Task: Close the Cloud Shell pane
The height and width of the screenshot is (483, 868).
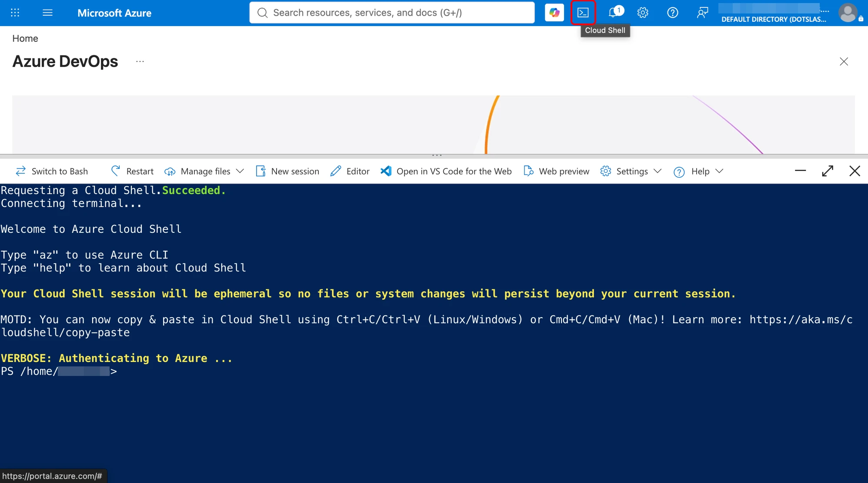Action: [x=855, y=171]
